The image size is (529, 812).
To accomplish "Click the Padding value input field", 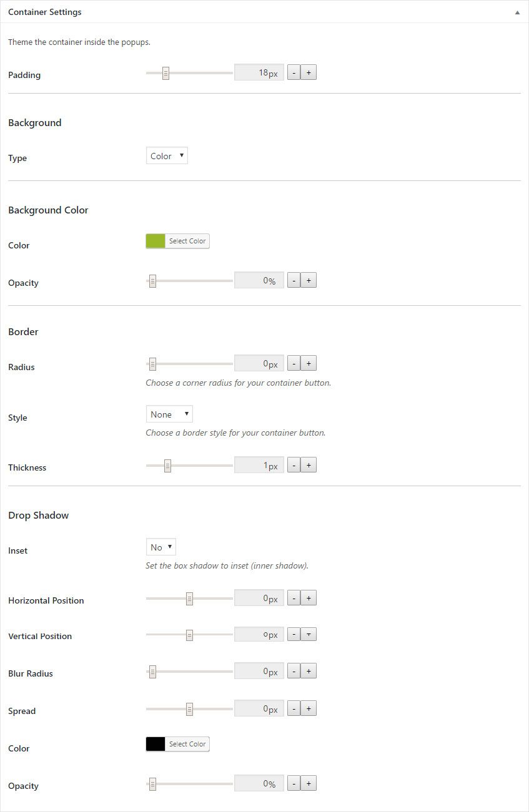I will click(259, 72).
